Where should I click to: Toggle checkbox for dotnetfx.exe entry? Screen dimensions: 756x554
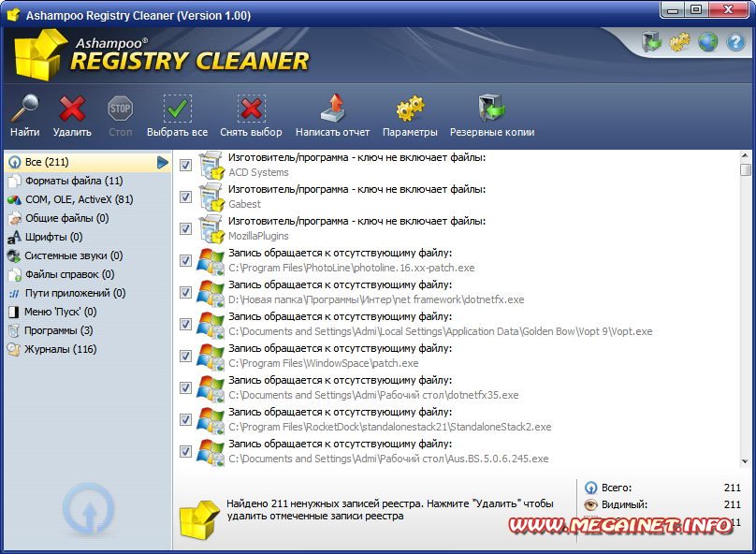click(185, 293)
